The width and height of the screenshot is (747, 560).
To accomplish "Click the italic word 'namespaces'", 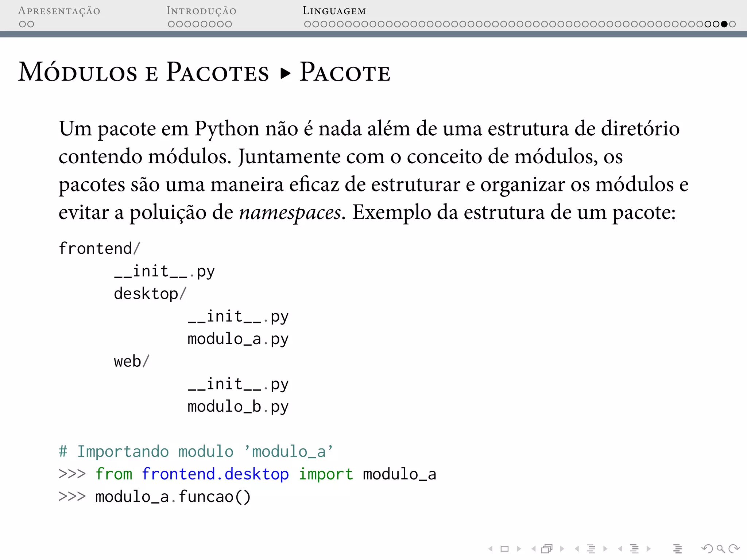I will 290,213.
